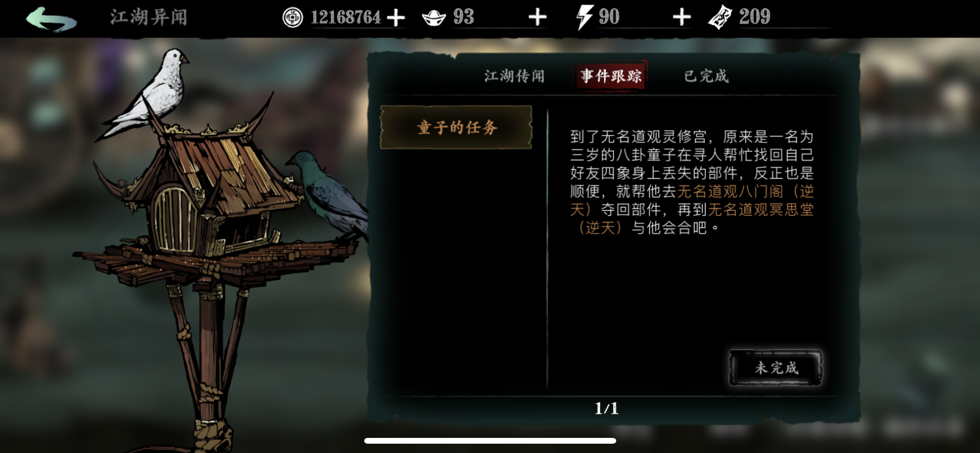
Task: Tap the green back arrow icon
Action: tap(51, 19)
